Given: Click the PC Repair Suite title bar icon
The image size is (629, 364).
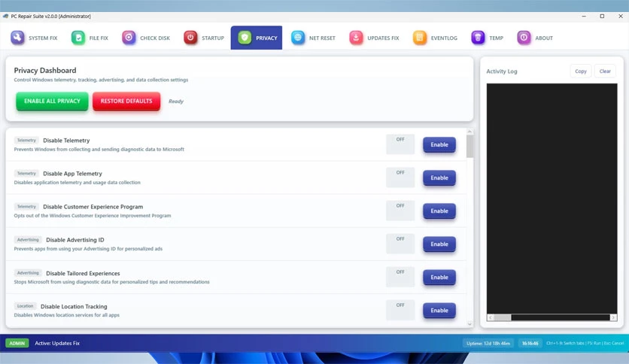Looking at the screenshot, I should 5,16.
